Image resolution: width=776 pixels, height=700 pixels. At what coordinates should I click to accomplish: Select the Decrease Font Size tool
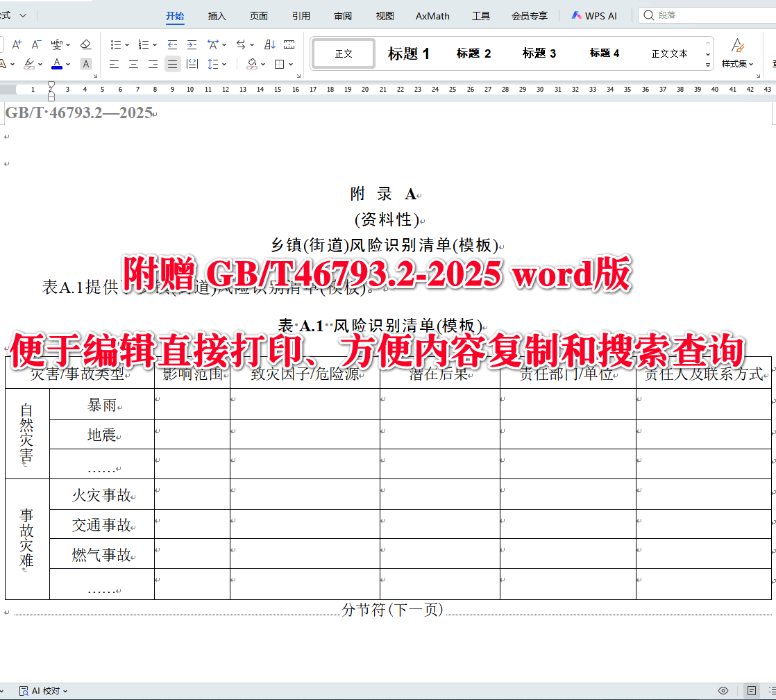pyautogui.click(x=36, y=44)
